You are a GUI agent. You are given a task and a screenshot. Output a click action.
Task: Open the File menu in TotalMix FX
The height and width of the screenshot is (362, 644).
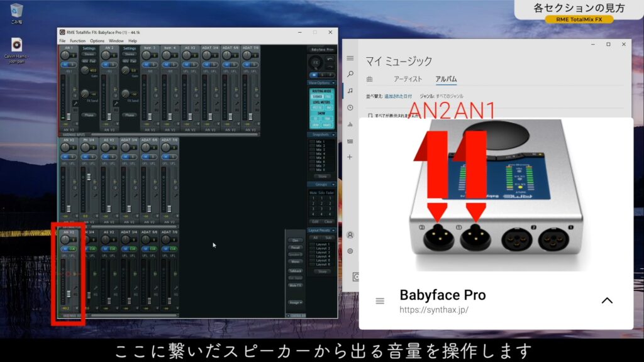pos(62,41)
